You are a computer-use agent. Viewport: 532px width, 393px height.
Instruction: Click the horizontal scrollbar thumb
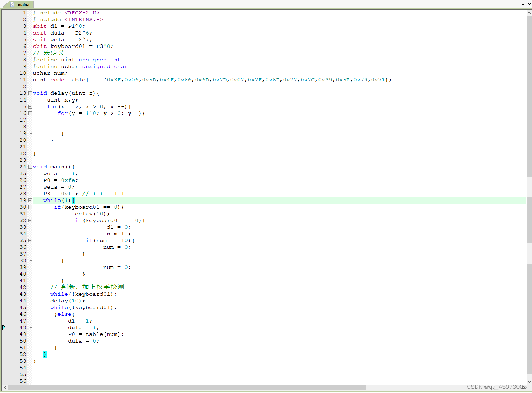[187, 388]
